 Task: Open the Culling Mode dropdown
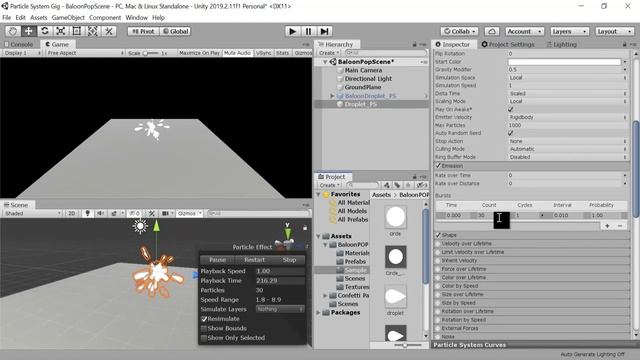pyautogui.click(x=568, y=149)
